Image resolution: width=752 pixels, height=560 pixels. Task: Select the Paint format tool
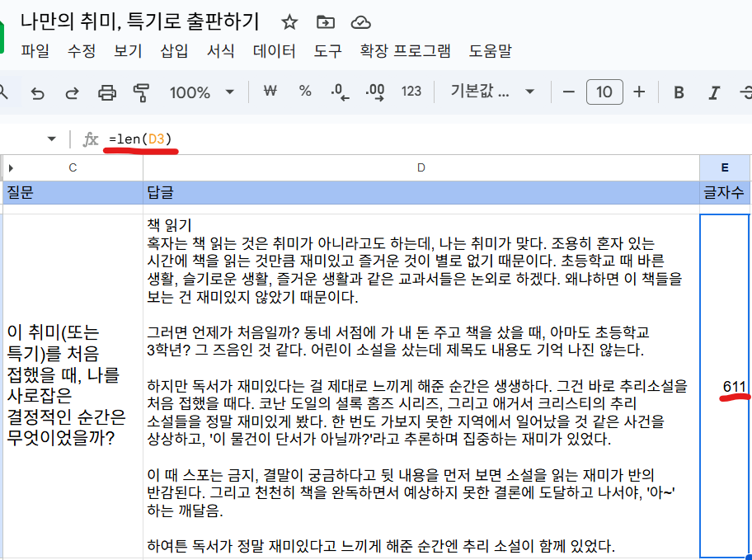[x=142, y=92]
